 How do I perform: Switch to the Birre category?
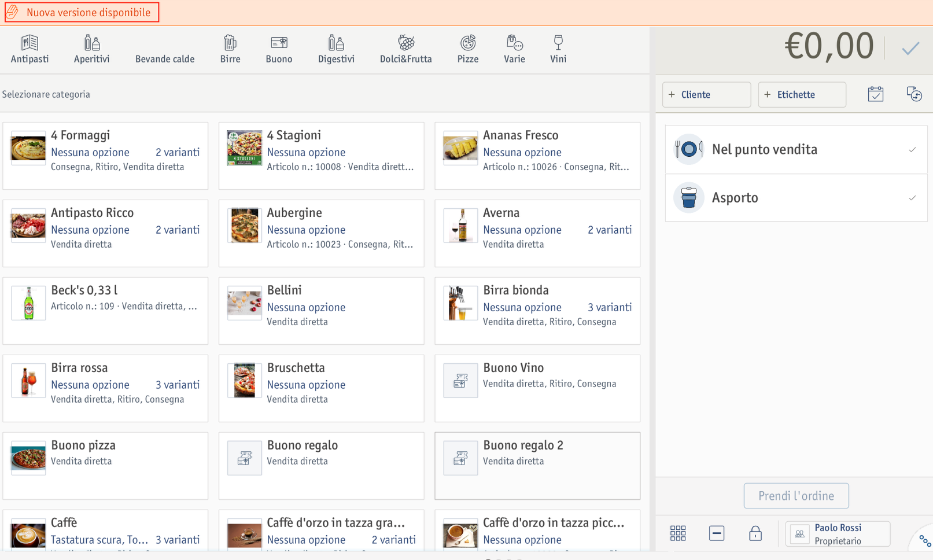[230, 49]
